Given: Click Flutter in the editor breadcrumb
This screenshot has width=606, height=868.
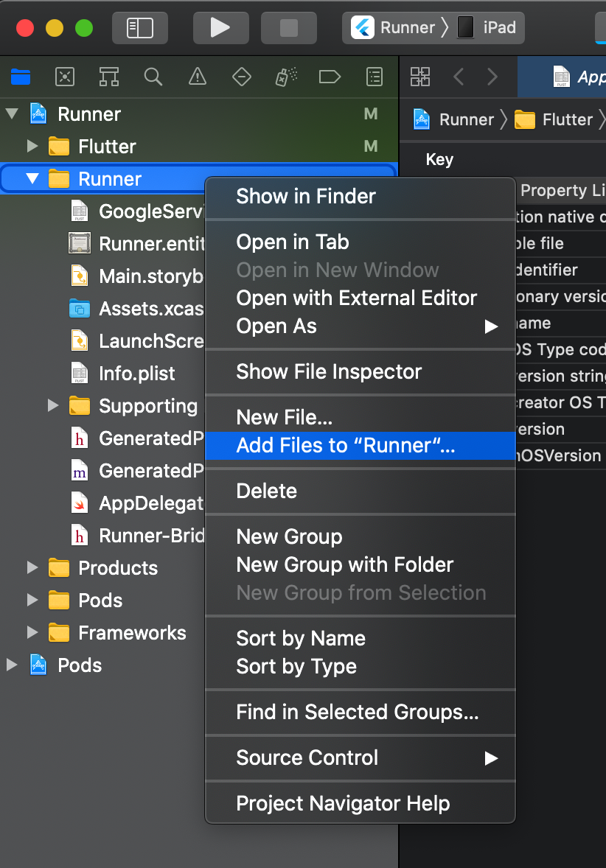Looking at the screenshot, I should tap(554, 119).
